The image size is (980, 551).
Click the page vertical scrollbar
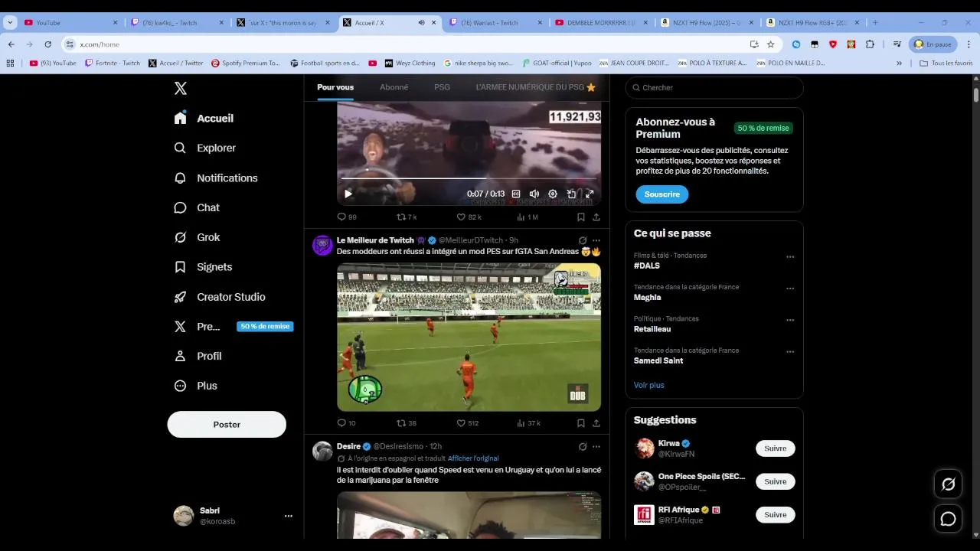pyautogui.click(x=976, y=95)
